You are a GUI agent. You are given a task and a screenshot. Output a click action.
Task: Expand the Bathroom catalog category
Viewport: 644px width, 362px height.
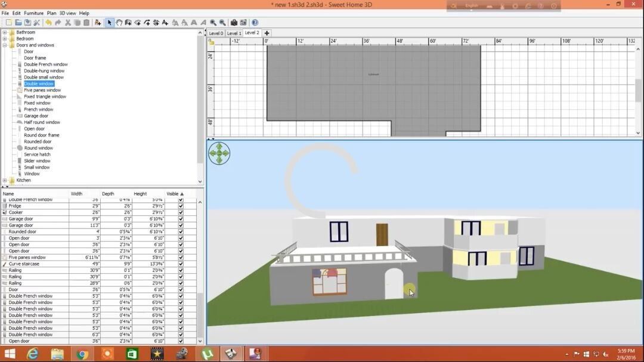5,32
